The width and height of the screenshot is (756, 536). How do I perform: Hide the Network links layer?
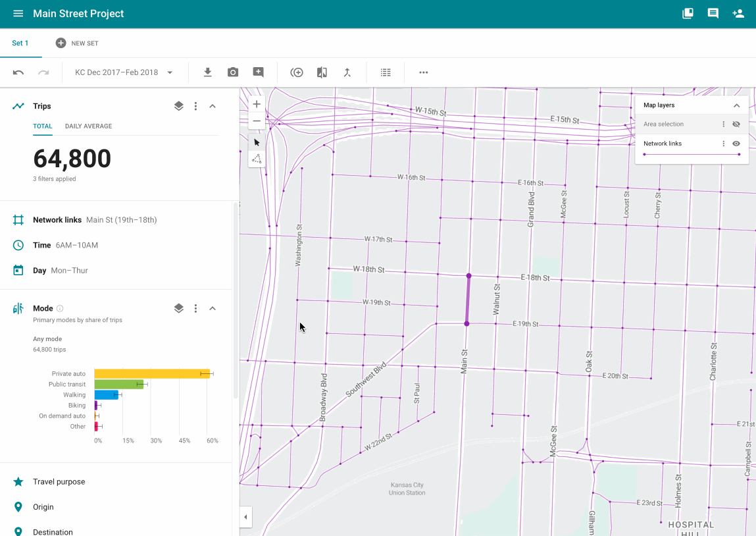(x=736, y=144)
